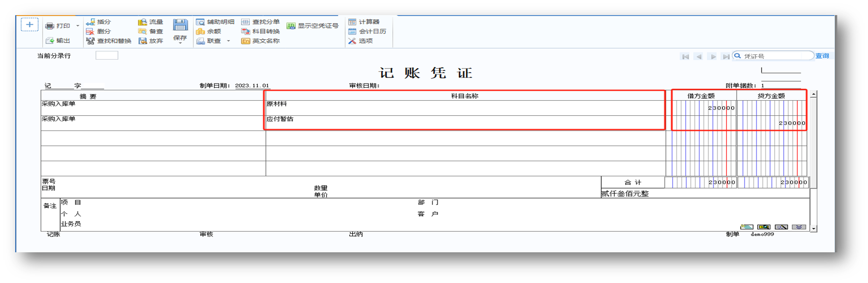Viewport: 868px width, 283px height.
Task: Click the 制单日期 value 2023.11.01
Action: coord(252,86)
